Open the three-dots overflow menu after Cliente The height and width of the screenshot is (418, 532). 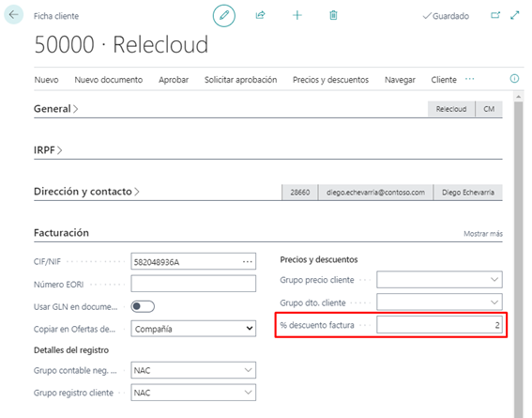(x=469, y=79)
